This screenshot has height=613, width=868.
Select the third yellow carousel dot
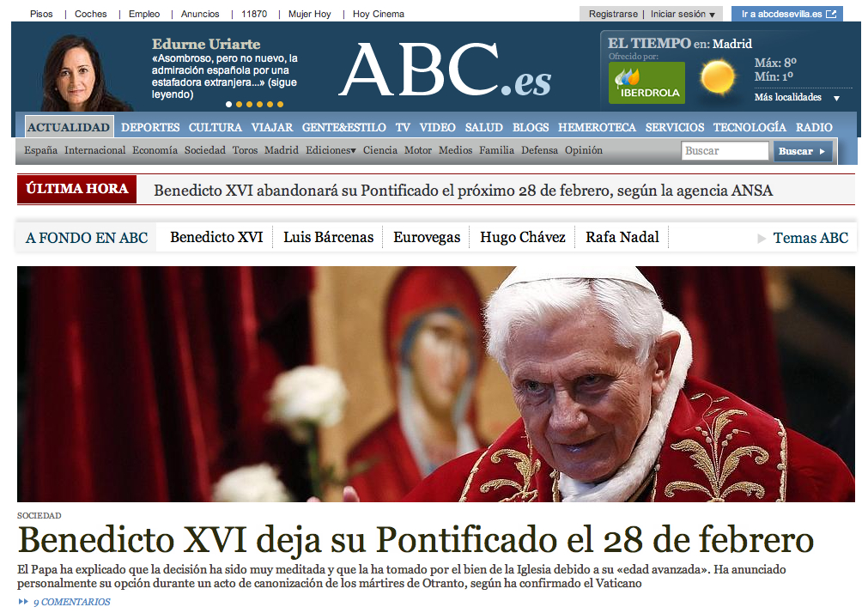[x=259, y=104]
